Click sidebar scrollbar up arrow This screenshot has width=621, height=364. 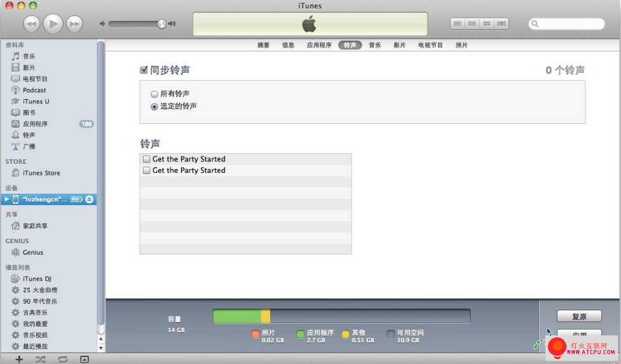(x=101, y=339)
